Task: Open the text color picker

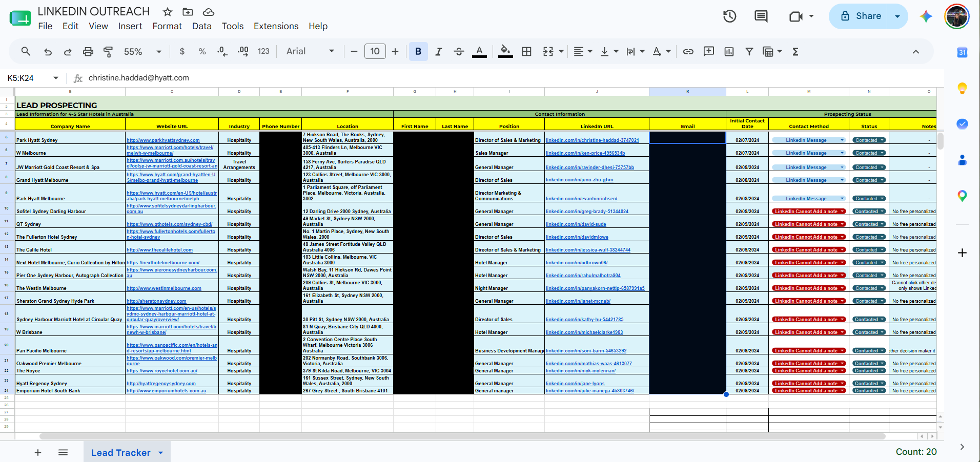Action: pyautogui.click(x=479, y=51)
